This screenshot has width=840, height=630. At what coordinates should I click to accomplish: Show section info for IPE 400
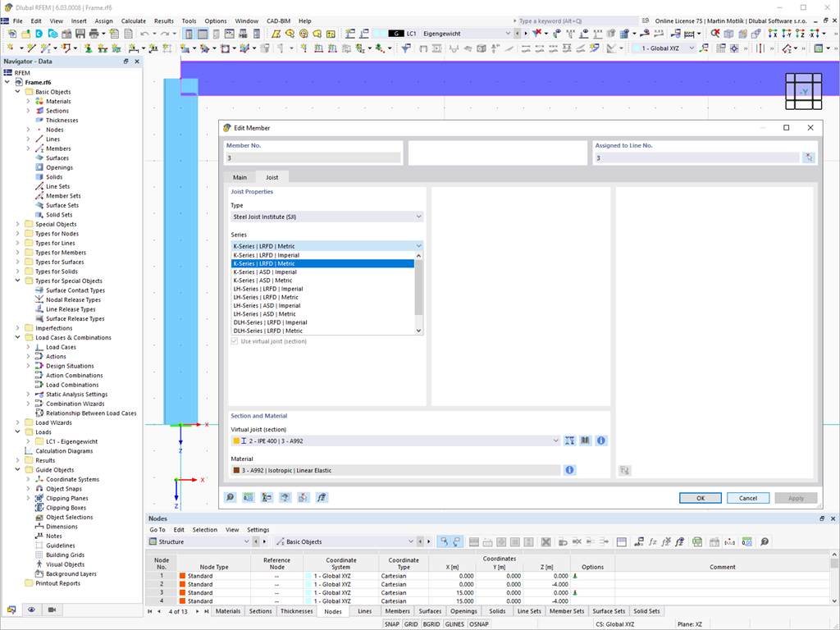[601, 441]
